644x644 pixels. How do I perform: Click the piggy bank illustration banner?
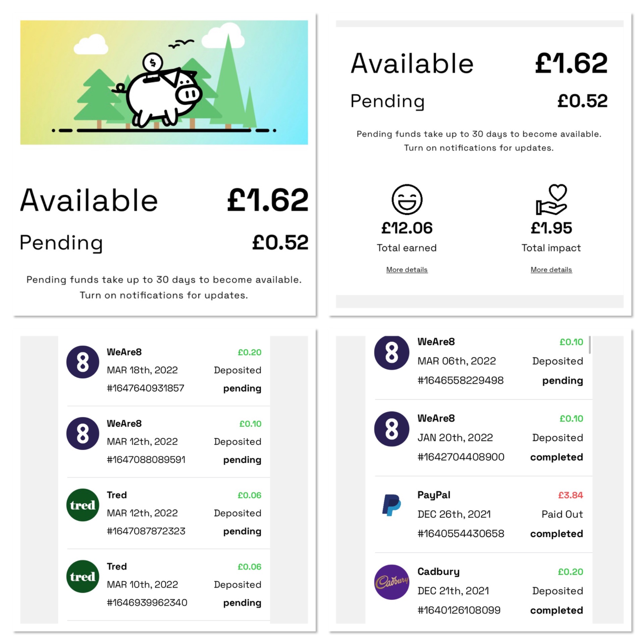[x=164, y=82]
